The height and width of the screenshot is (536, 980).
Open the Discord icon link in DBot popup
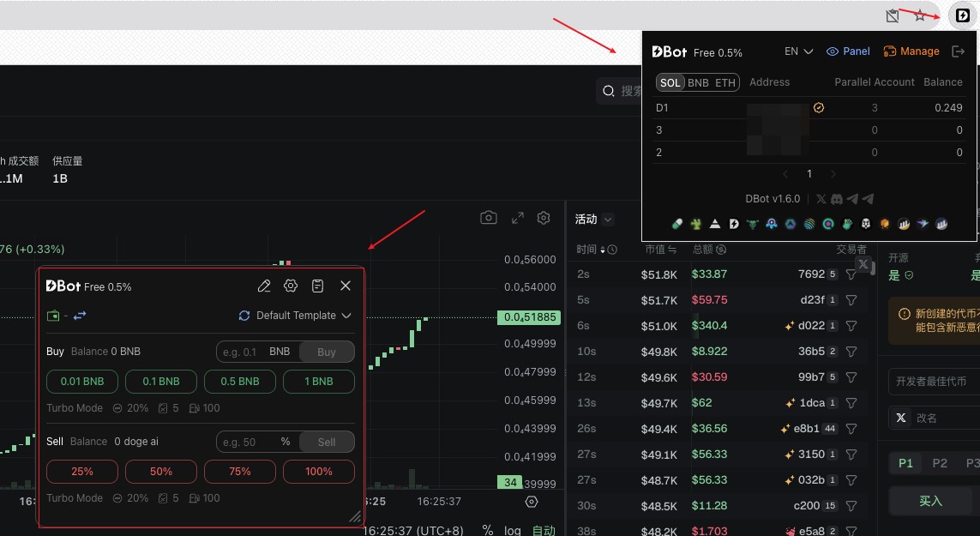pos(836,199)
